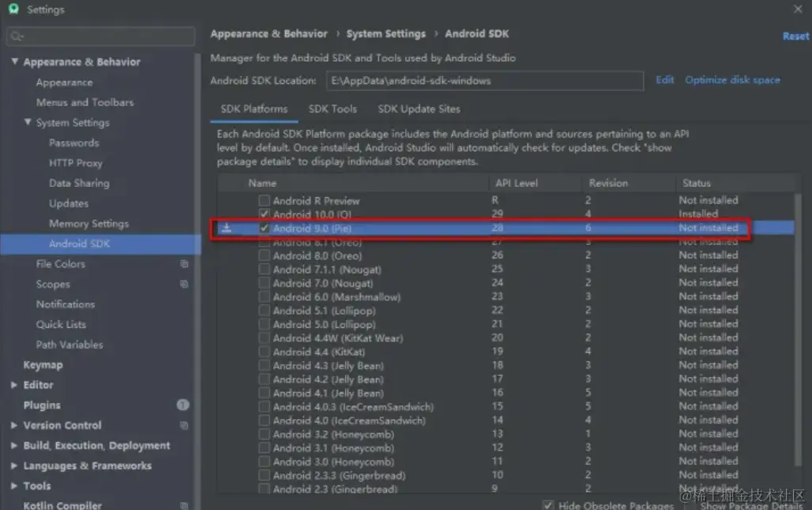Uncheck the Android 9.0 (Pie) checkbox
This screenshot has height=510, width=812.
264,228
